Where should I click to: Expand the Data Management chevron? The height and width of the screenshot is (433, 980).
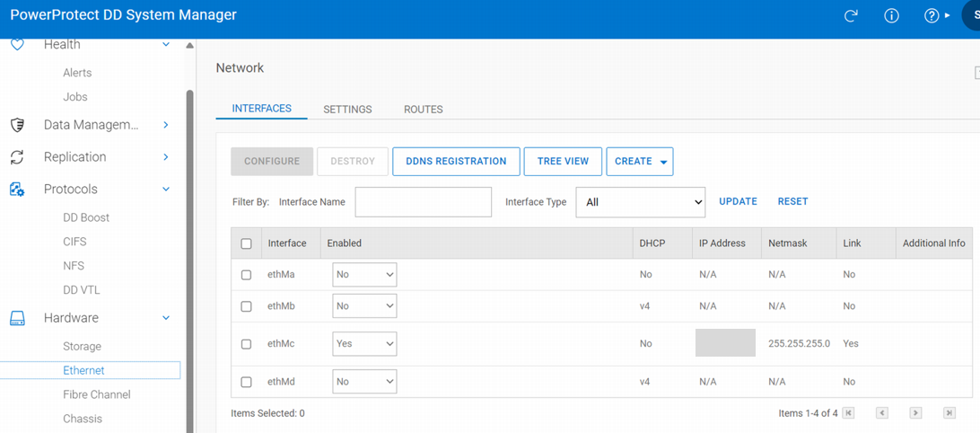166,125
